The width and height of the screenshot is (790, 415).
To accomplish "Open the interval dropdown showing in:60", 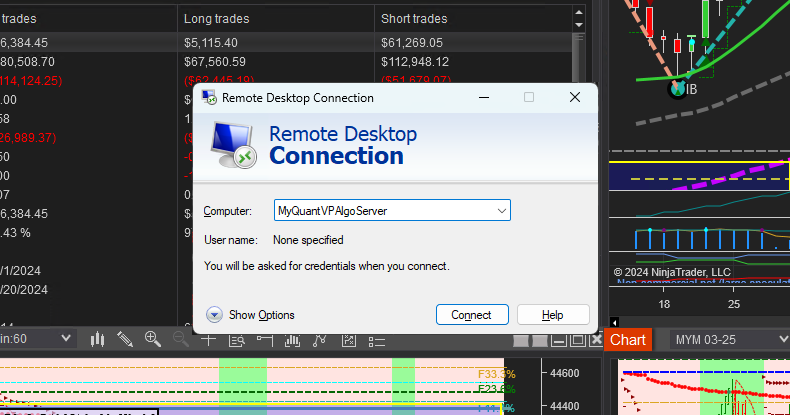I will [36, 339].
